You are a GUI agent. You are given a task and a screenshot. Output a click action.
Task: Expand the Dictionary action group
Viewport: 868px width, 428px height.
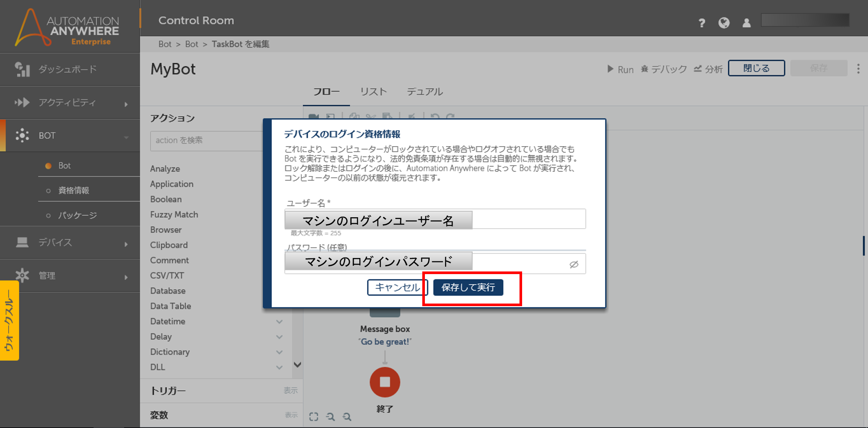pyautogui.click(x=279, y=352)
